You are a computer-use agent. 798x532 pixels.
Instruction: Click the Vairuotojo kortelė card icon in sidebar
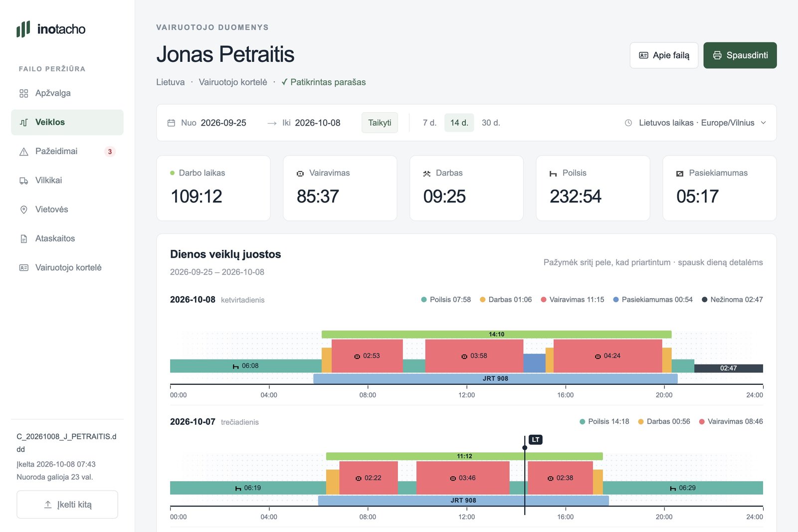[x=23, y=268]
